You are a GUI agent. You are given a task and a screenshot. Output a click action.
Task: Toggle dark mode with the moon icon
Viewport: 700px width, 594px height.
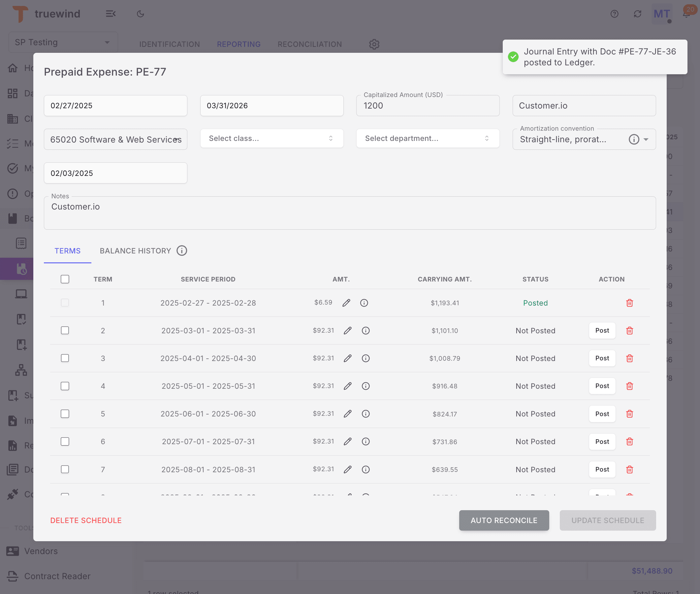pos(140,14)
